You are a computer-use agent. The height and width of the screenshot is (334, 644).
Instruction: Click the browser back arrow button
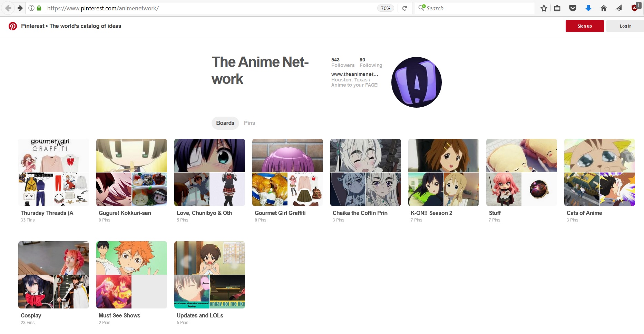8,8
